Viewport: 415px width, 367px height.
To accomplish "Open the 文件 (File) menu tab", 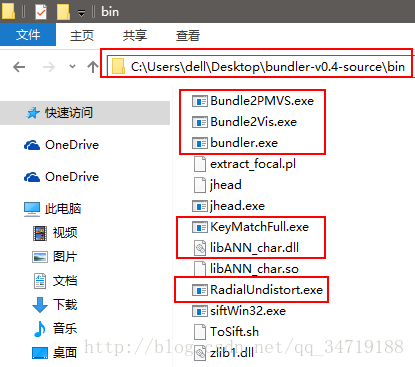I will pos(28,35).
